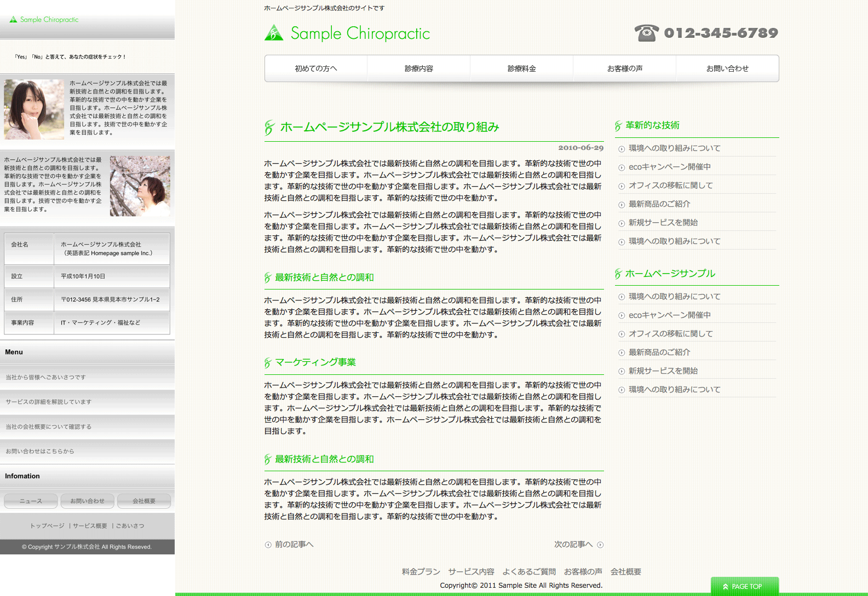
Task: Open the よくあるご質問 footer link
Action: (529, 571)
